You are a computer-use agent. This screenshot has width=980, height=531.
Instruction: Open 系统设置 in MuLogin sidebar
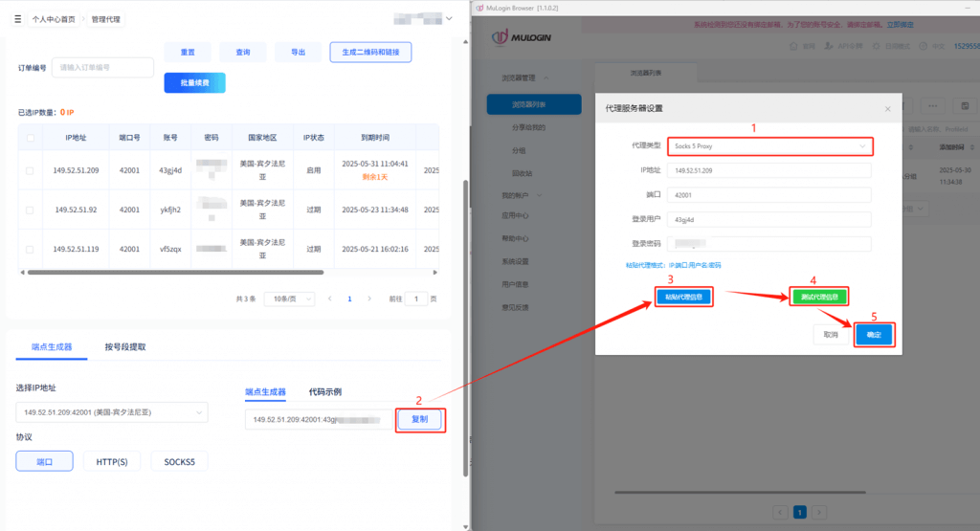pos(515,262)
